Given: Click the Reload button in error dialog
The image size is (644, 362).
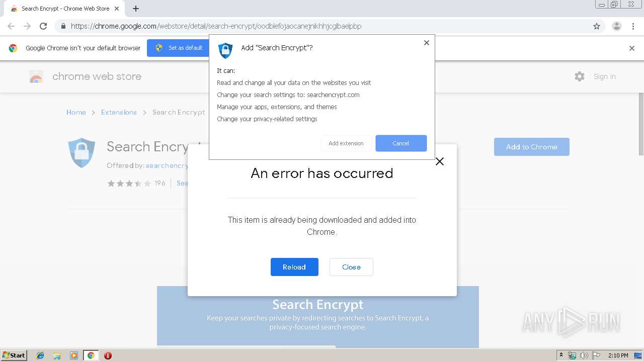Looking at the screenshot, I should (294, 267).
